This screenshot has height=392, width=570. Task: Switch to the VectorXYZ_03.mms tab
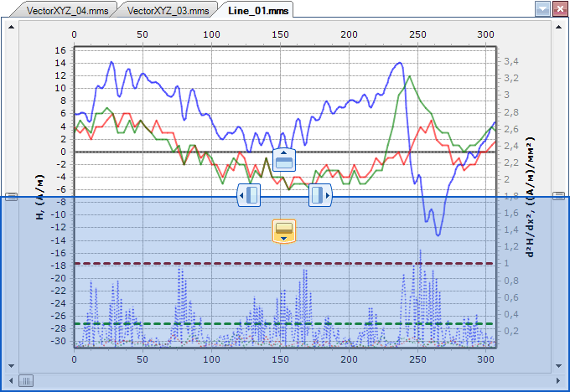coord(168,11)
